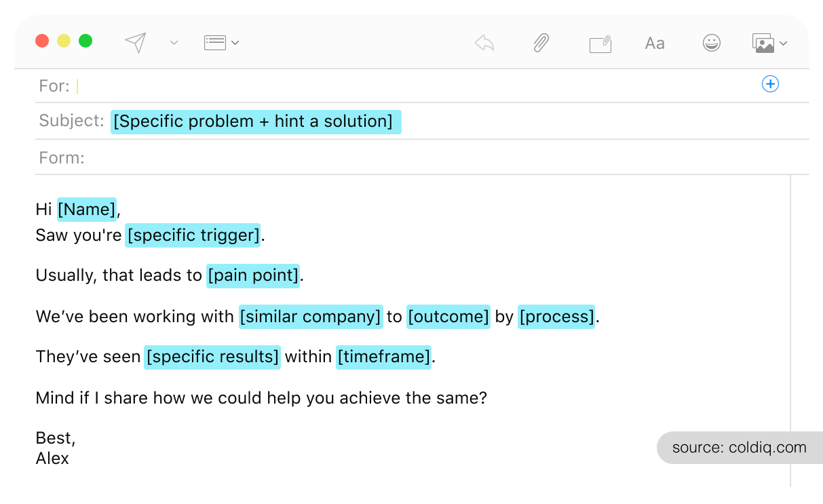This screenshot has height=504, width=823.
Task: Click the Reply arrow icon
Action: pos(484,43)
